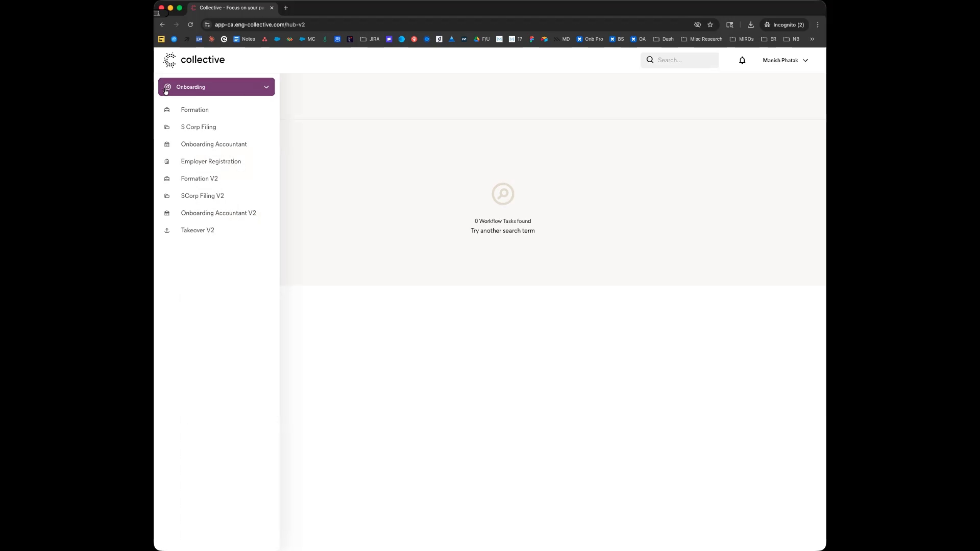The width and height of the screenshot is (980, 551).
Task: Open the JIRA bookmark folder
Action: click(370, 39)
